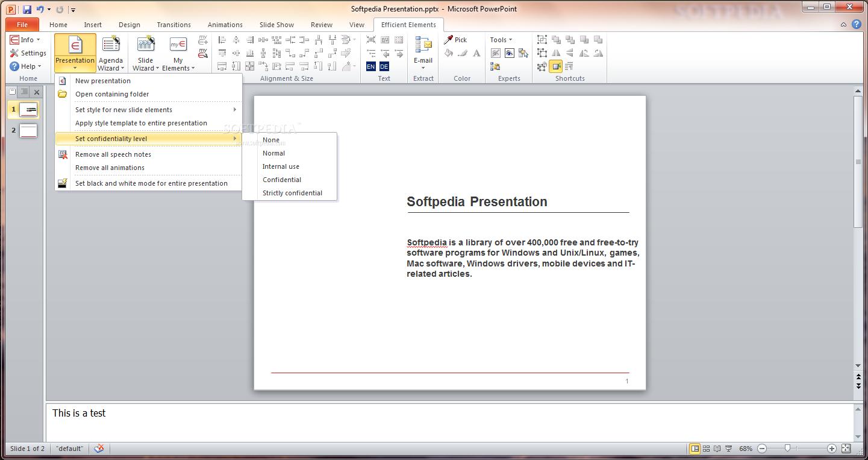Viewport: 868px width, 460px height.
Task: Click the 68% zoom level
Action: tap(746, 449)
